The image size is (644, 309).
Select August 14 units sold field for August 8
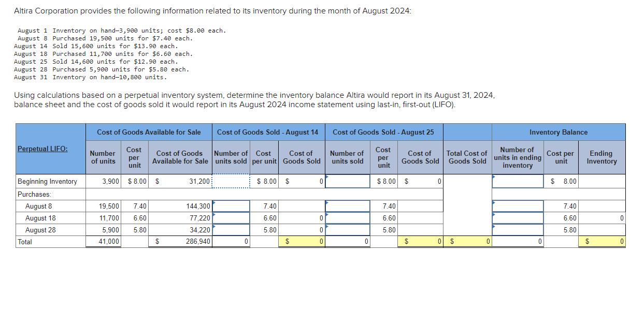(x=231, y=206)
